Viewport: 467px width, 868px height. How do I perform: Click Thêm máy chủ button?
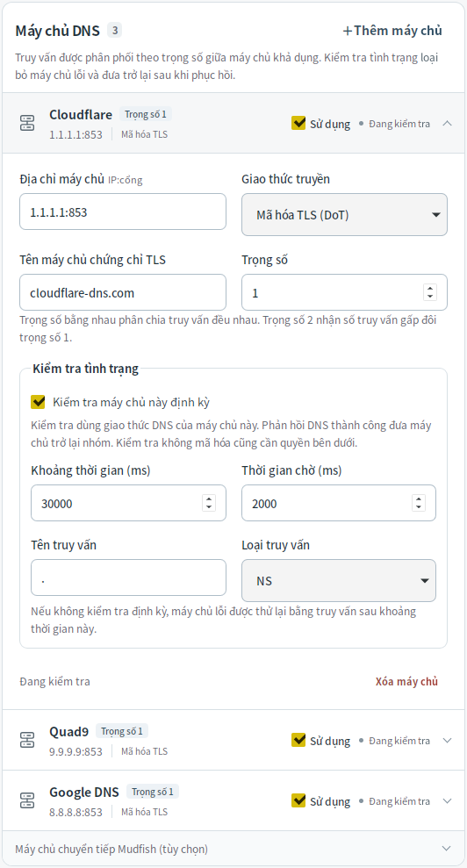[x=392, y=31]
